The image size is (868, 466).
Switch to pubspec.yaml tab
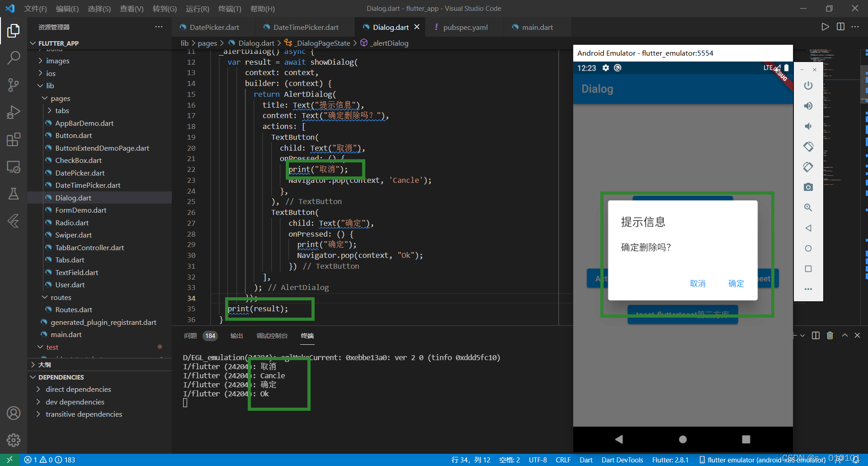[x=465, y=27]
